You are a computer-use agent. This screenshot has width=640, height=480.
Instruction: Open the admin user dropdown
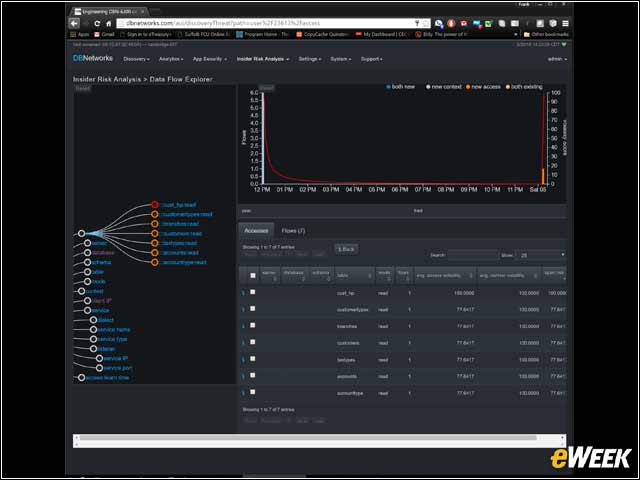coord(557,59)
